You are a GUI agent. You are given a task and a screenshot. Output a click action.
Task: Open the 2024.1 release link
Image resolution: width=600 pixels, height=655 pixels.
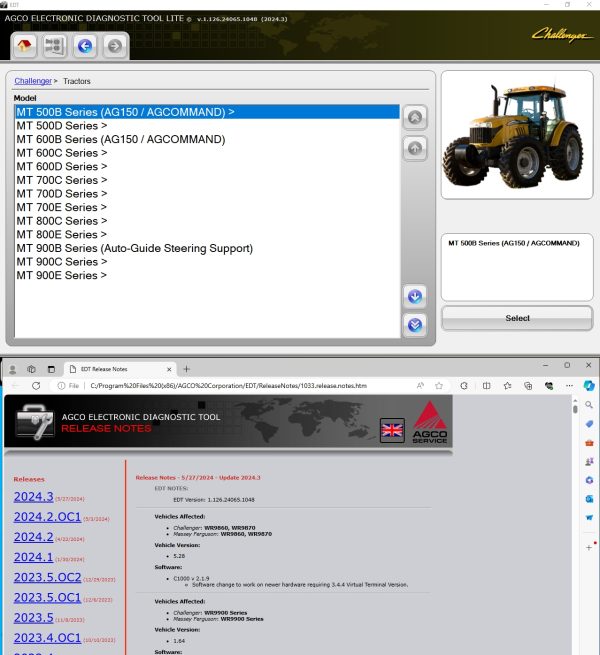point(33,557)
